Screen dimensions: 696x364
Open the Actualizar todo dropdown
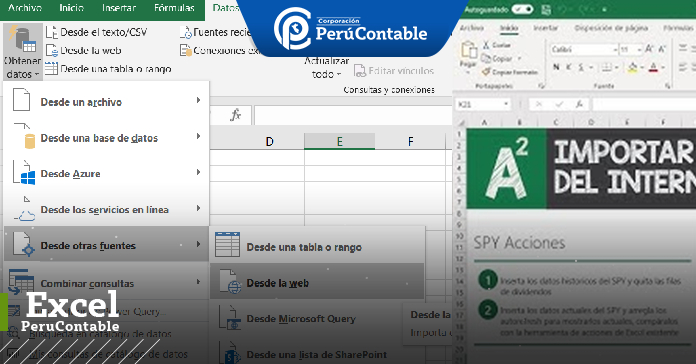[327, 67]
